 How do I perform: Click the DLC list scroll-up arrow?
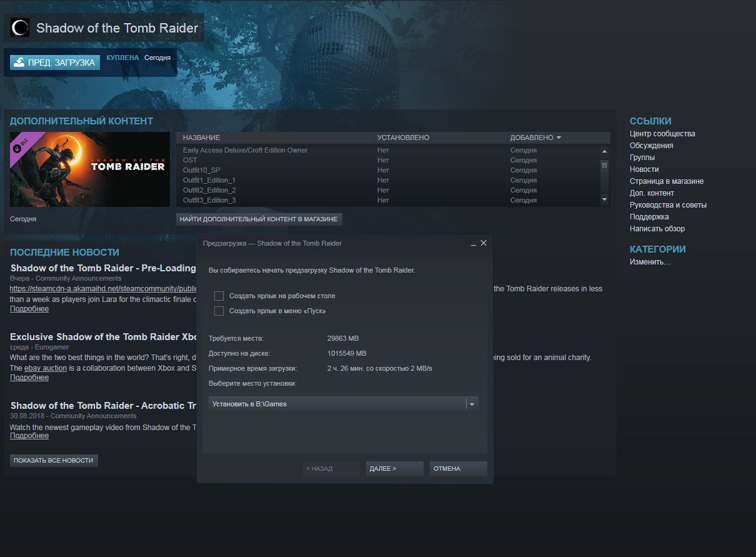point(604,151)
